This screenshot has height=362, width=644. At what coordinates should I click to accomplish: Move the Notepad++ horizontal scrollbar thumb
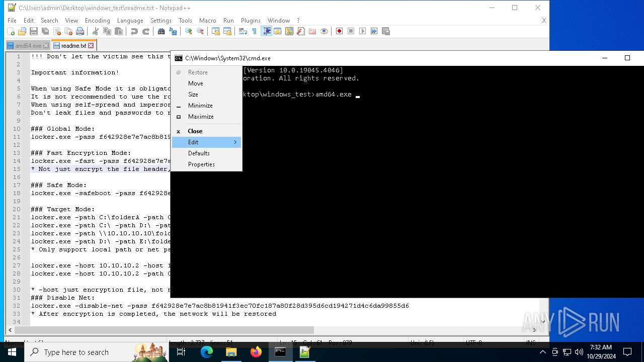pyautogui.click(x=164, y=330)
